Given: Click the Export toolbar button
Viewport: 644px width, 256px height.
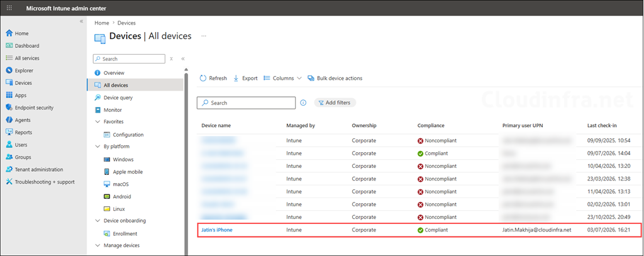Looking at the screenshot, I should click(x=245, y=78).
